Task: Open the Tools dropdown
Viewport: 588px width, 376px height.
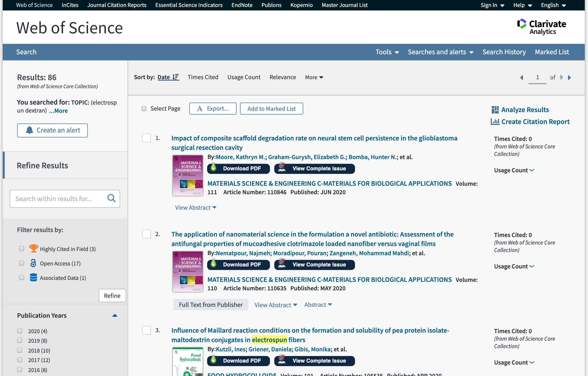Action: pyautogui.click(x=387, y=52)
